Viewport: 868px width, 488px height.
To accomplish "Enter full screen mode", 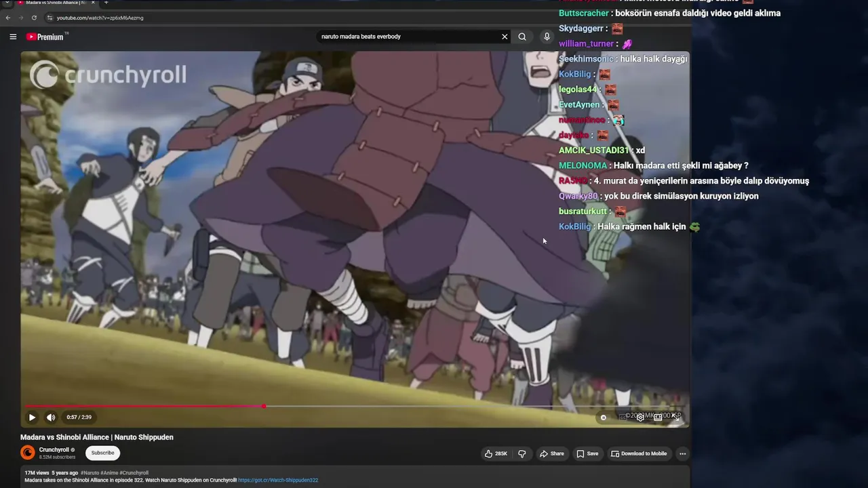I will pyautogui.click(x=675, y=418).
